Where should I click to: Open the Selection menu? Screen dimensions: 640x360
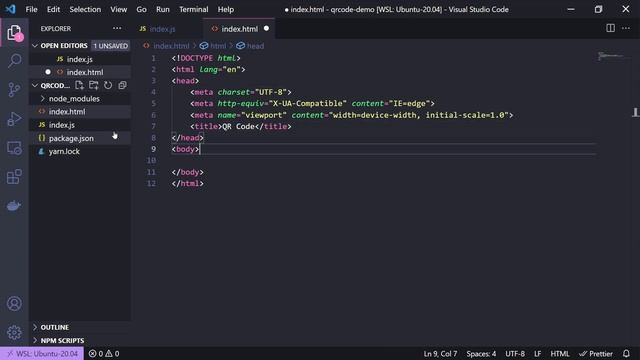[85, 9]
